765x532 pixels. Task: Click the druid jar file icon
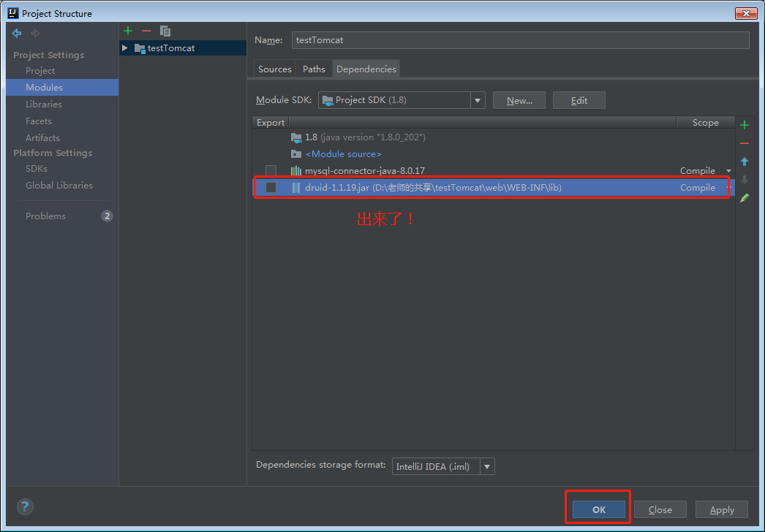tap(296, 188)
